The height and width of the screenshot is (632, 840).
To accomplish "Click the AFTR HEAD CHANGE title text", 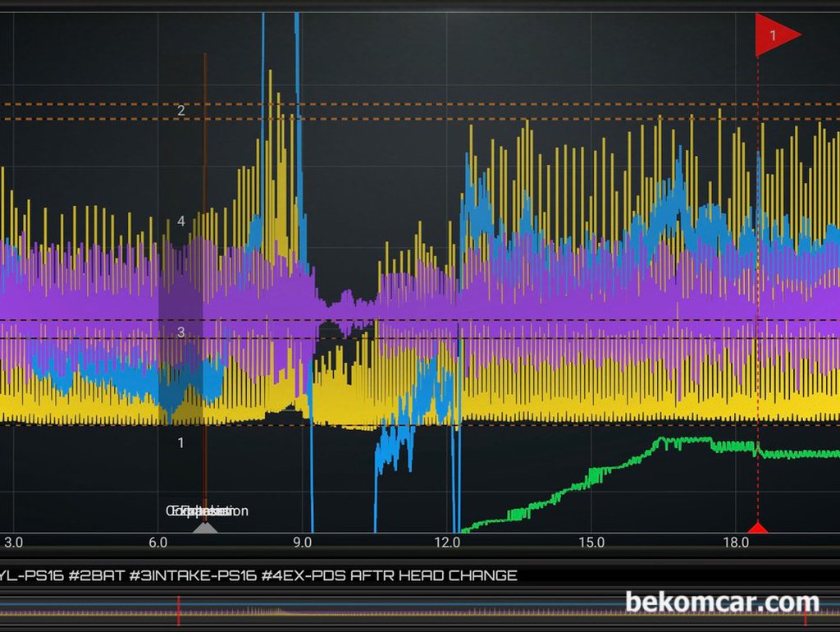I will 434,575.
